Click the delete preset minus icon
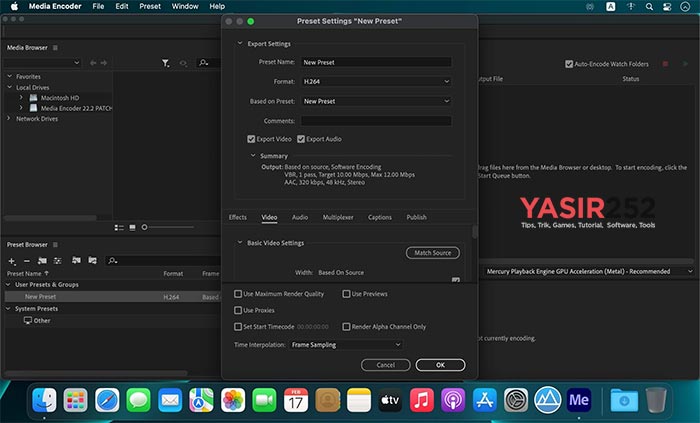Viewport: 700px width, 423px height. [x=27, y=261]
